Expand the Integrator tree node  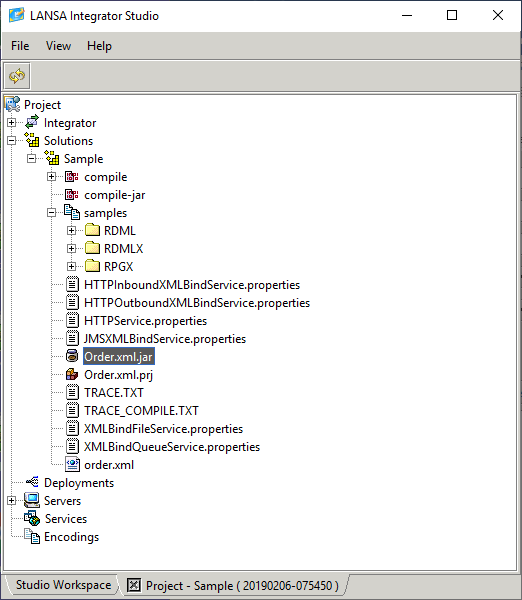pos(12,123)
